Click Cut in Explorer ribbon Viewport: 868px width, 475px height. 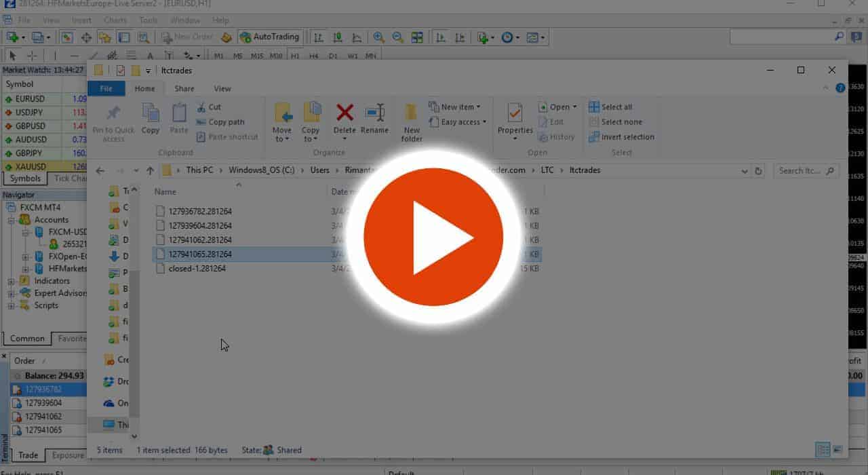click(x=209, y=107)
